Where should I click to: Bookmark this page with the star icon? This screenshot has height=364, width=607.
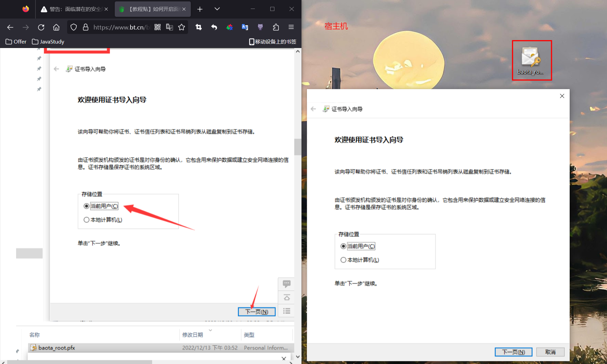click(x=182, y=27)
